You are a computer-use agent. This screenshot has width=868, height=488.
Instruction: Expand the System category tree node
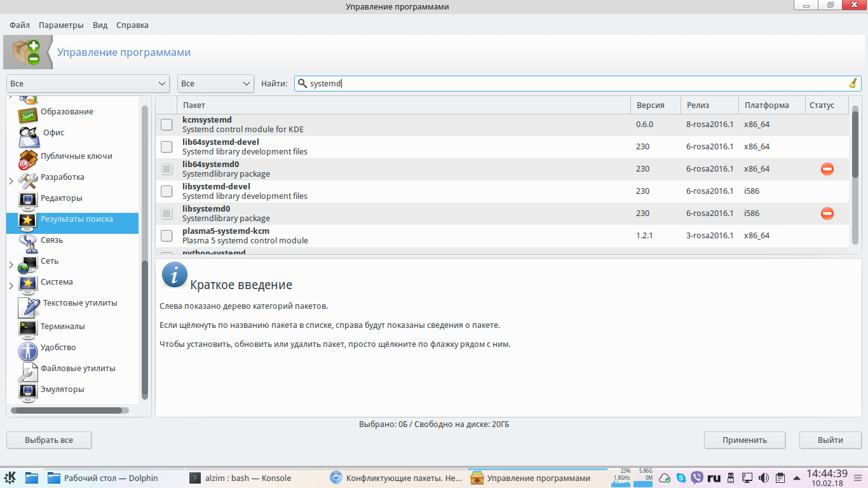11,286
